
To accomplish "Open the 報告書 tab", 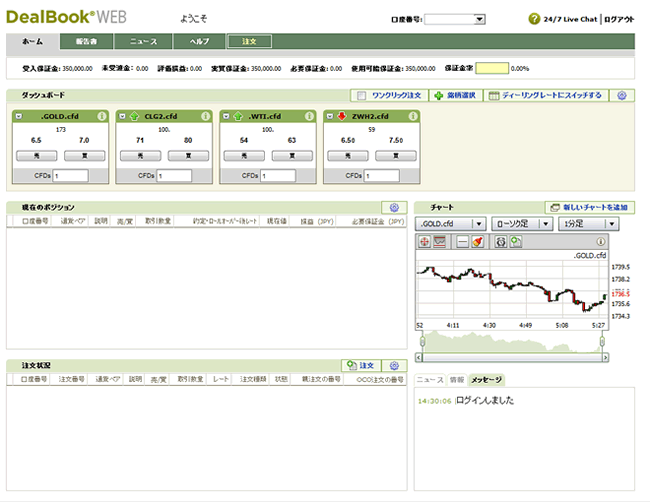I will (x=86, y=41).
